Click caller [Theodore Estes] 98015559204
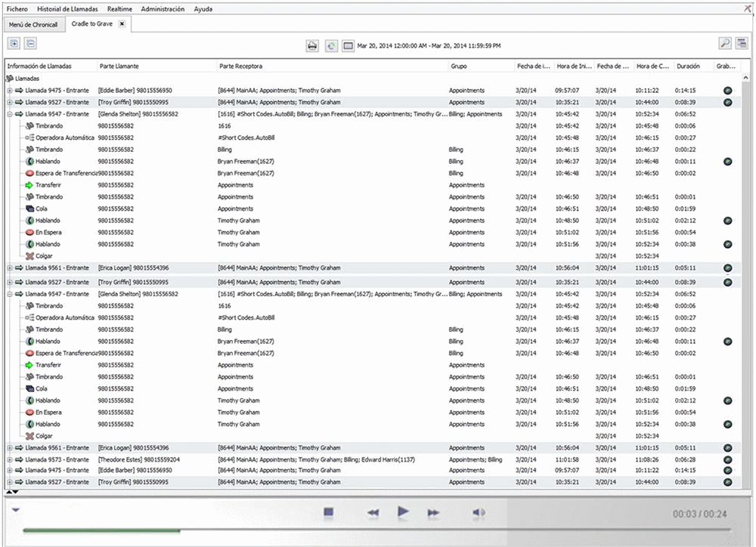Image resolution: width=756 pixels, height=547 pixels. (x=139, y=460)
